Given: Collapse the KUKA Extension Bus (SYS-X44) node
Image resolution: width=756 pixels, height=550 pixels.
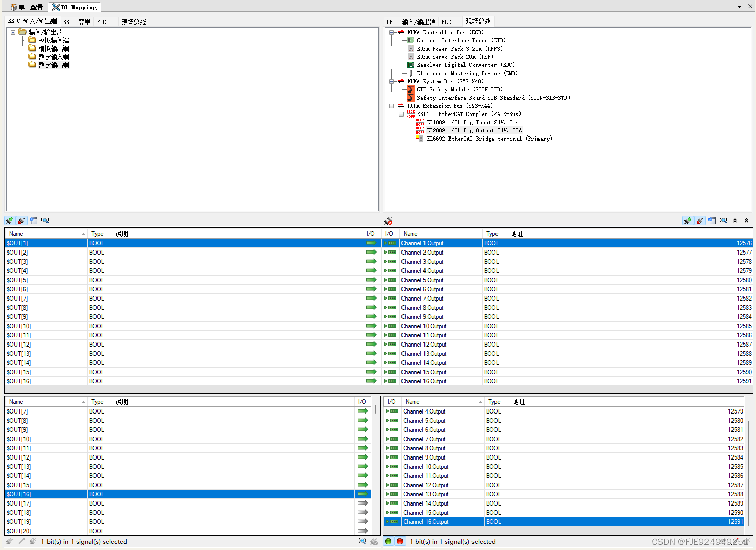Looking at the screenshot, I should pos(392,106).
